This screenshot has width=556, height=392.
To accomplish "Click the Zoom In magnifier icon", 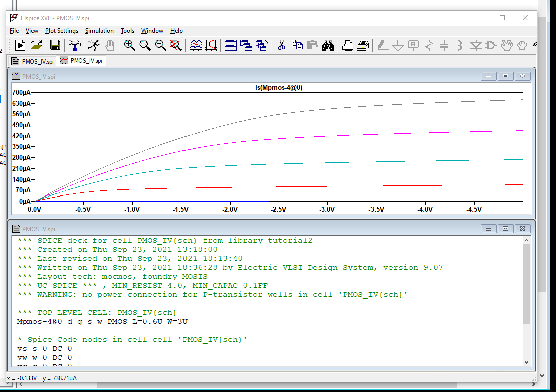I will (129, 45).
